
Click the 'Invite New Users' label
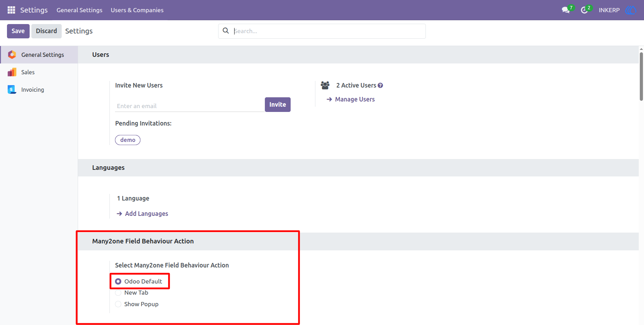click(139, 85)
